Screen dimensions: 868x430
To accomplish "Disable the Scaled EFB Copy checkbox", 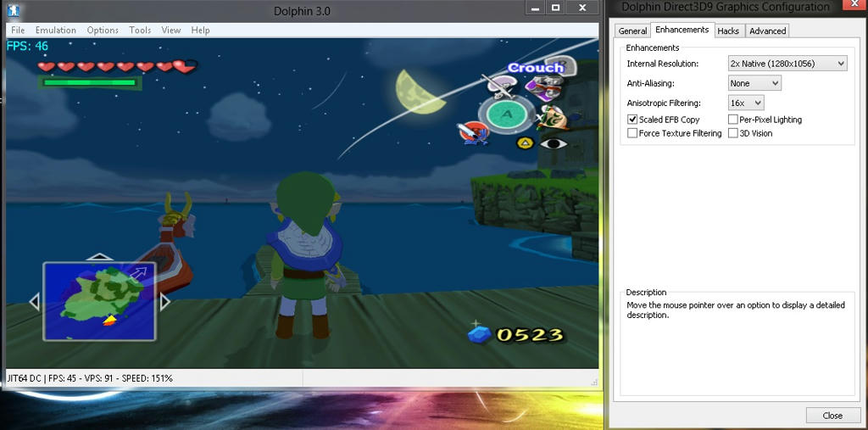I will pyautogui.click(x=632, y=120).
